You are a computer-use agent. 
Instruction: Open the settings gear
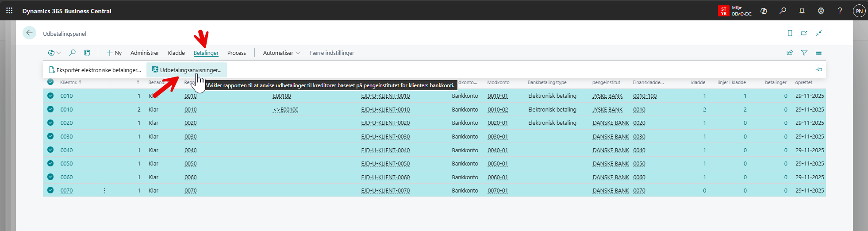pyautogui.click(x=821, y=11)
